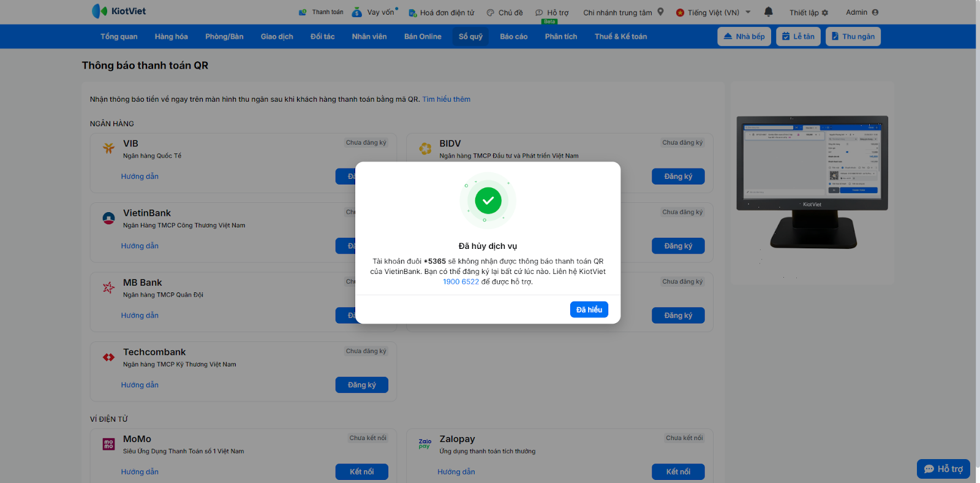
Task: Expand the Tiếng Việt language dropdown arrow
Action: 748,12
